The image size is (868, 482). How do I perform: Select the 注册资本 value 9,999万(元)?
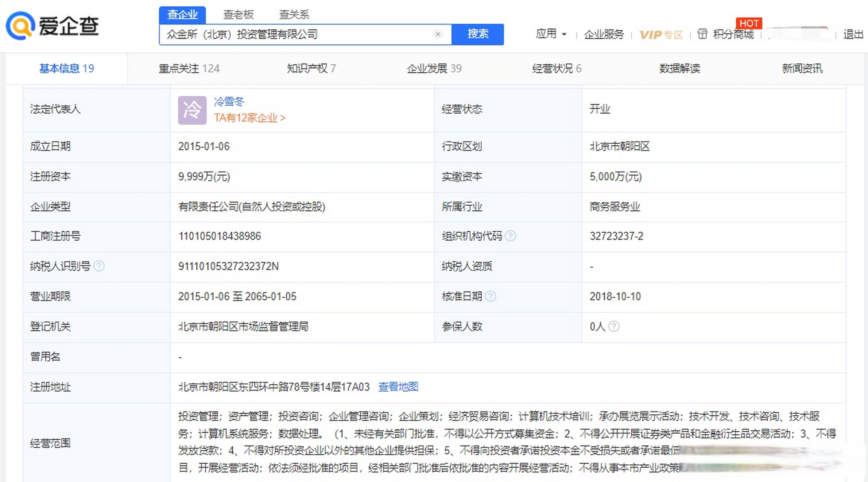click(x=204, y=177)
